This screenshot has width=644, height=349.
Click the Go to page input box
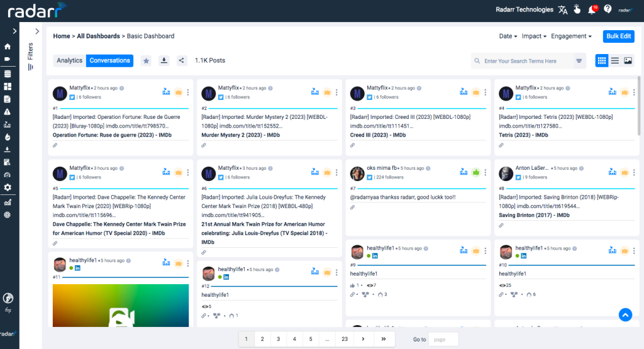443,340
